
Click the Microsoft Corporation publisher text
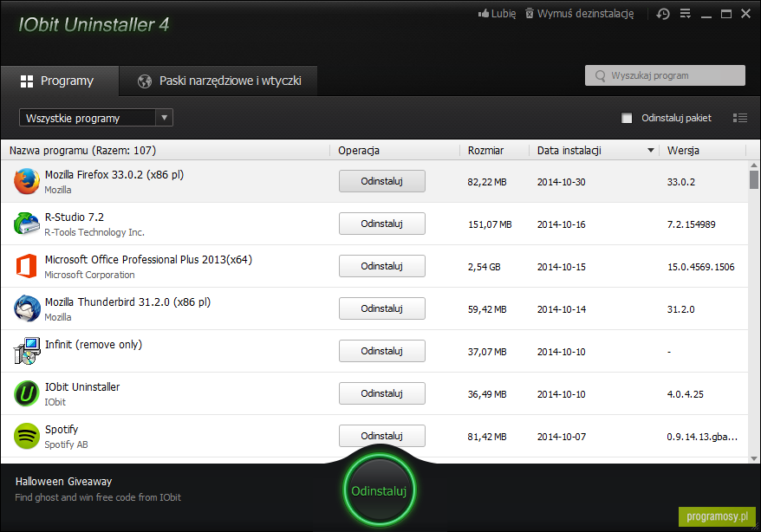(x=89, y=275)
